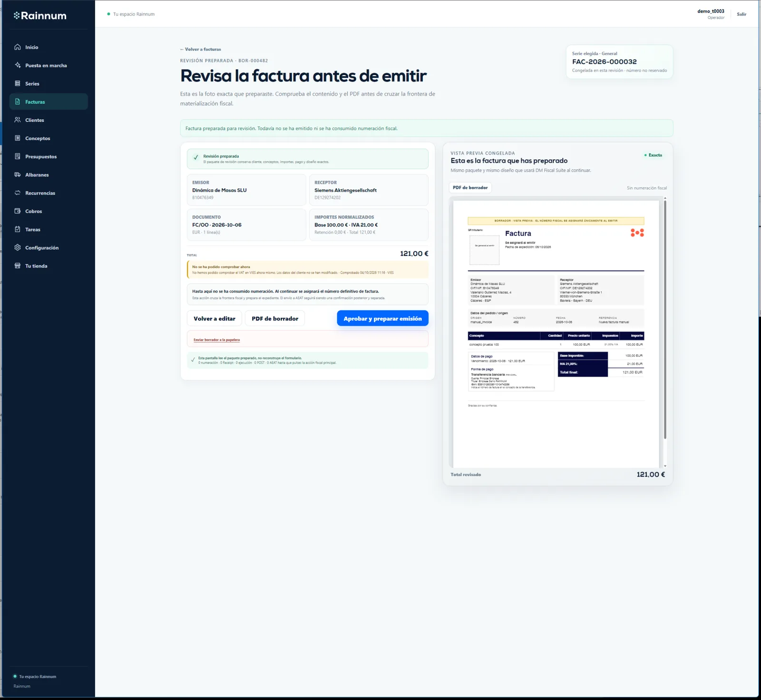Image resolution: width=761 pixels, height=700 pixels.
Task: Click the Conceptos sidebar icon
Action: pos(18,138)
